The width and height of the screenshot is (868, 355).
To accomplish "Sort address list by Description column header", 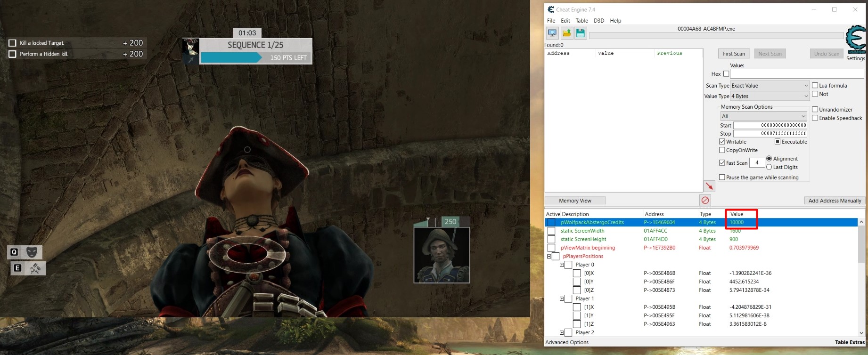I will (575, 214).
